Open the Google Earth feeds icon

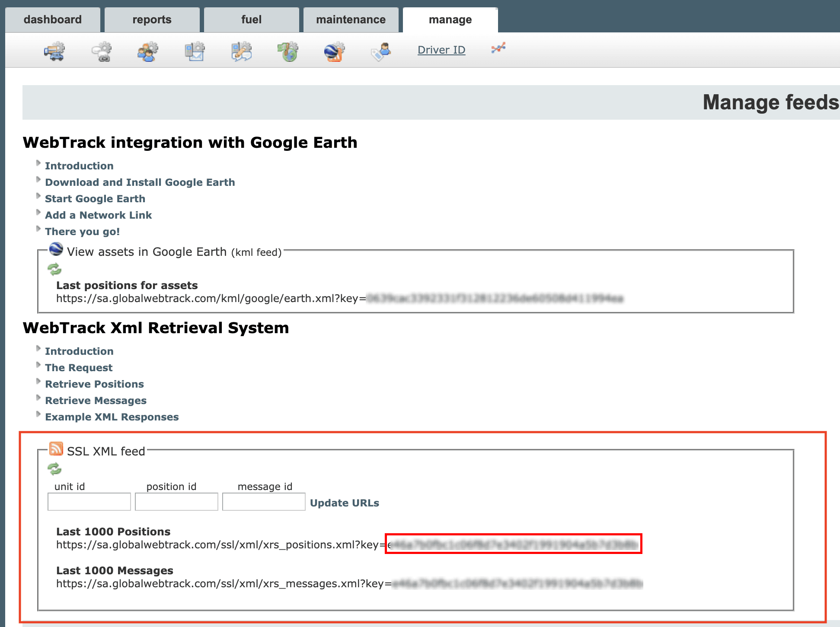pos(334,51)
